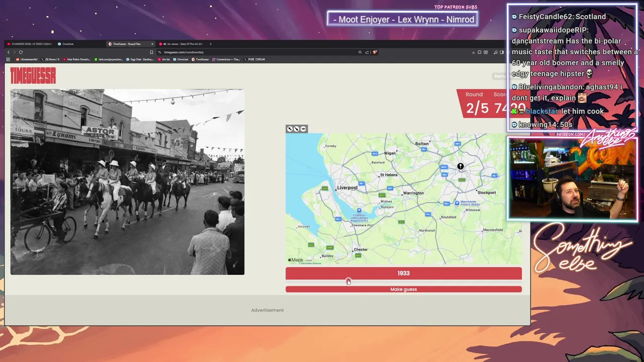The height and width of the screenshot is (362, 644).
Task: Click Wigan label on the map
Action: [390, 153]
